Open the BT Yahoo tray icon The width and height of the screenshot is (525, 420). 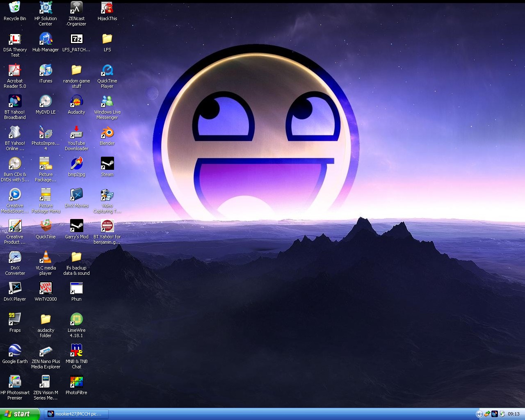pos(495,414)
